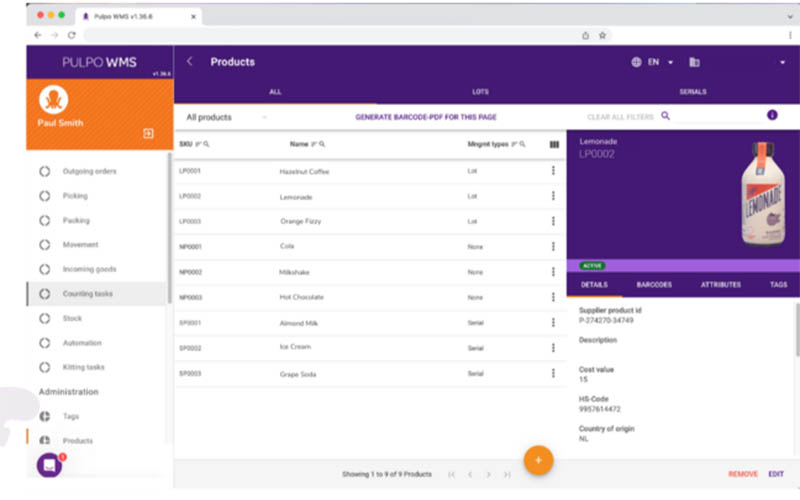Open the more options menu for Hazelnut Coffee
This screenshot has height=500, width=800.
pos(553,170)
